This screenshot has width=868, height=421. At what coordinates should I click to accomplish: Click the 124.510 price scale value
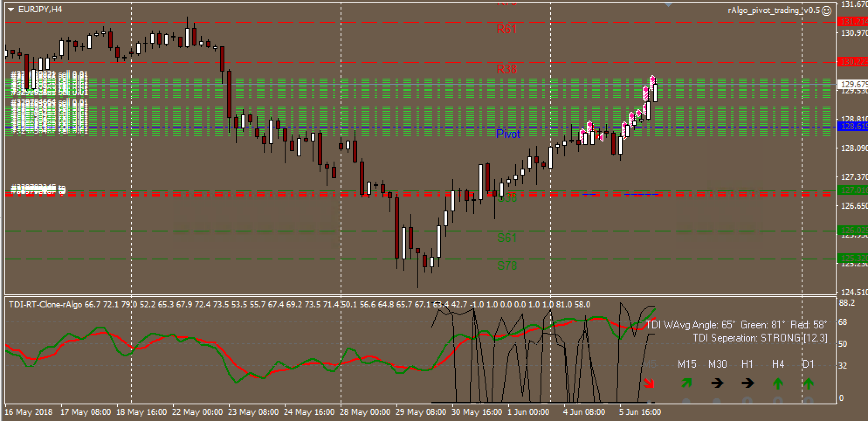pyautogui.click(x=854, y=292)
